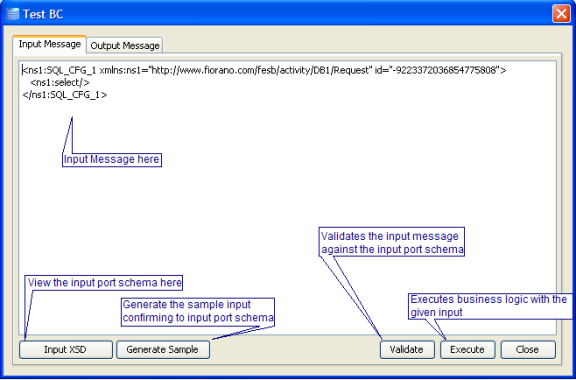
Task: Click the Close button at bottom
Action: click(x=528, y=349)
